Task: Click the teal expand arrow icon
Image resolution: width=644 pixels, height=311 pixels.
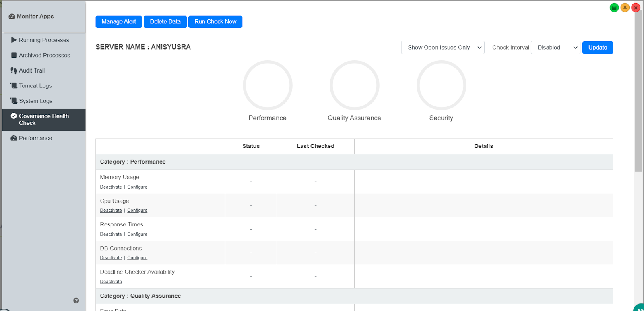Action: click(639, 308)
